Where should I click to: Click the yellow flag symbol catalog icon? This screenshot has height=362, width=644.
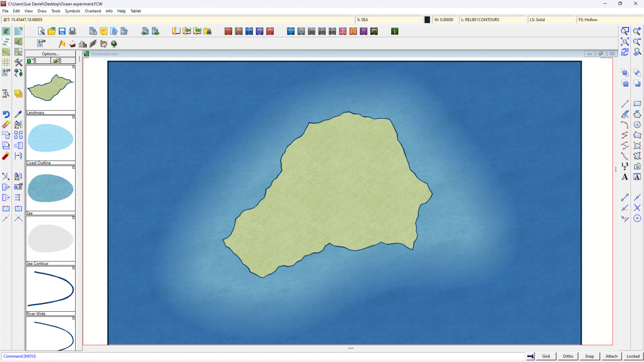pos(62,44)
